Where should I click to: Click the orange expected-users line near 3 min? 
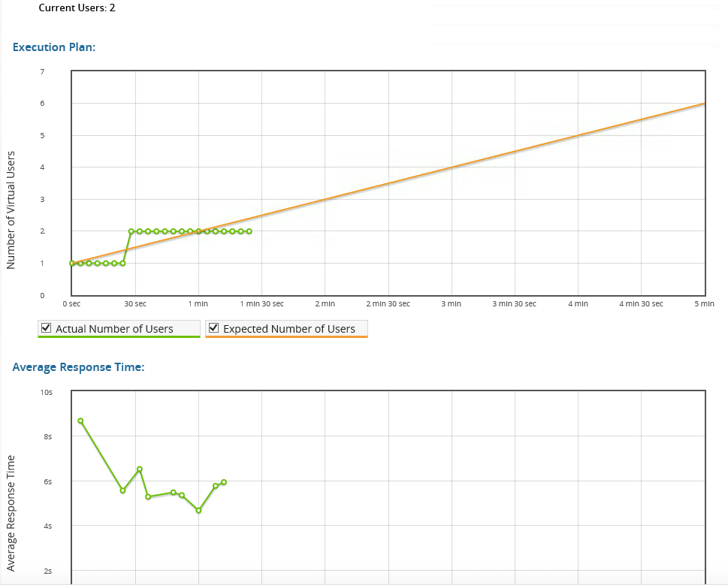coord(452,167)
